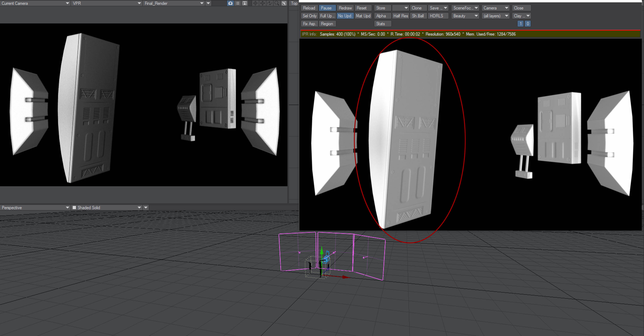Click the white checkbox swatch next to Shaded Solid

click(74, 208)
